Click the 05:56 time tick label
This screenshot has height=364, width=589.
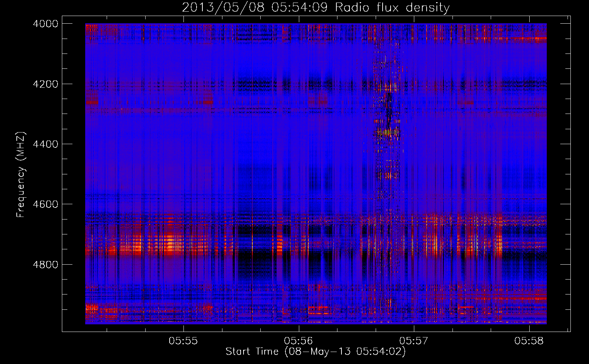click(299, 341)
